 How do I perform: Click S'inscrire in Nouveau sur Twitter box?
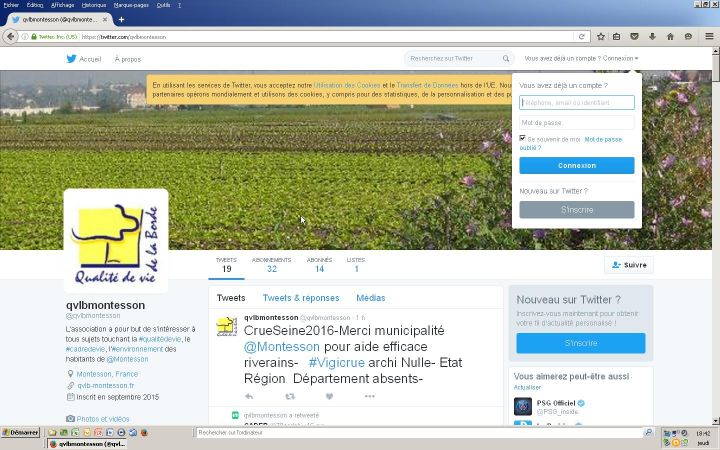pyautogui.click(x=580, y=343)
